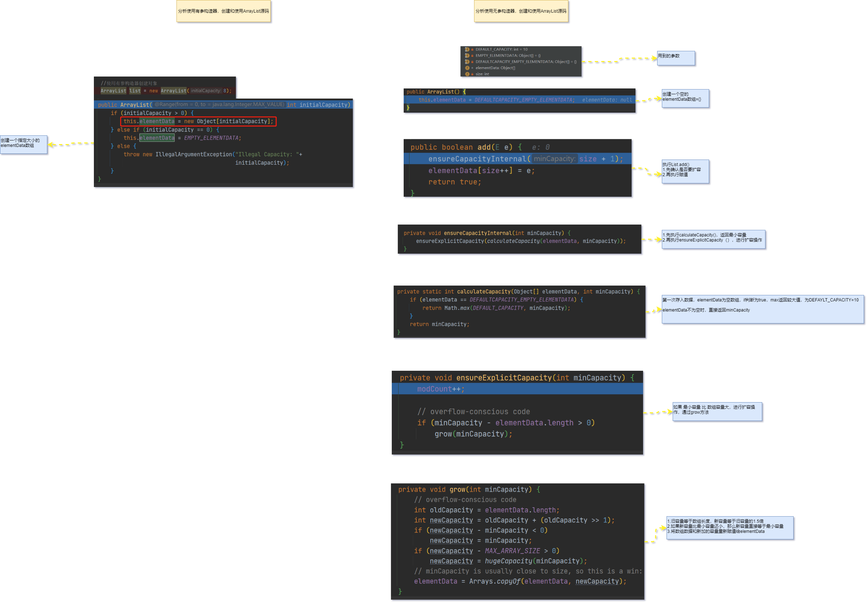Click the lock icon beside size: int
The image size is (868, 604).
tap(472, 74)
